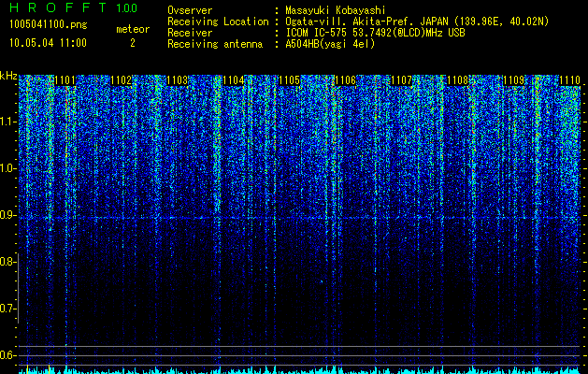
Task: Click the cyan amplitude graph at bottom
Action: (300, 370)
